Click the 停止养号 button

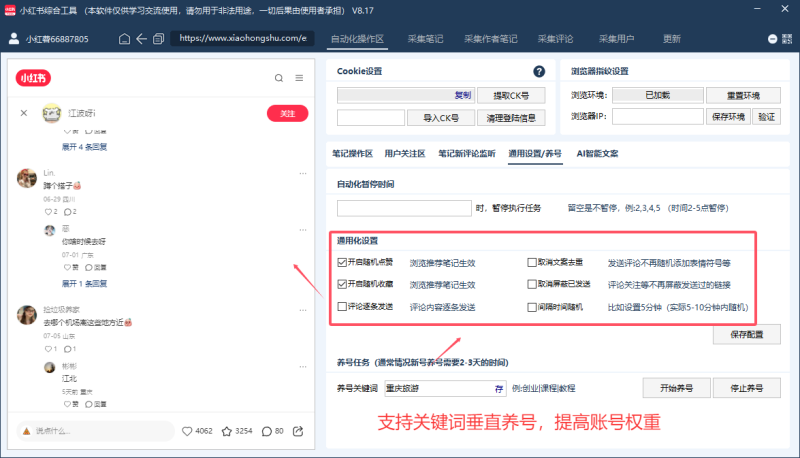click(x=746, y=388)
